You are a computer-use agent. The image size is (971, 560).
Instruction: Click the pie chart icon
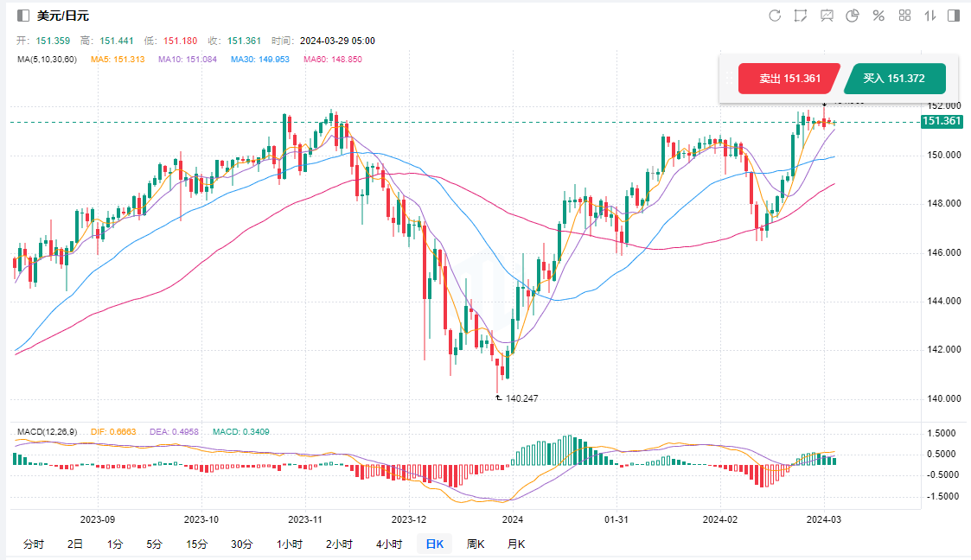pos(853,16)
